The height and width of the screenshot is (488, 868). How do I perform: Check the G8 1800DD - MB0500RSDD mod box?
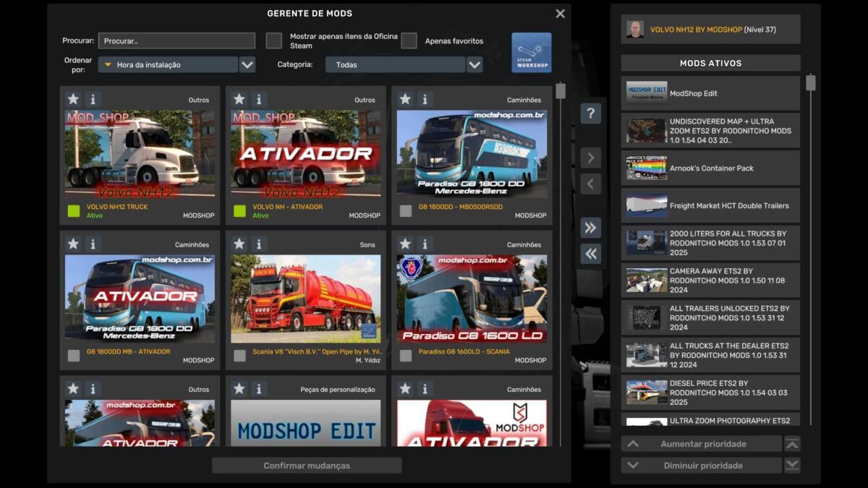pos(406,211)
